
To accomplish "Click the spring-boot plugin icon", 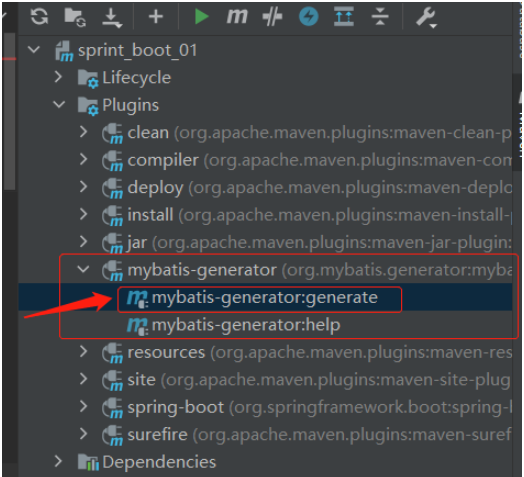I will tap(112, 408).
